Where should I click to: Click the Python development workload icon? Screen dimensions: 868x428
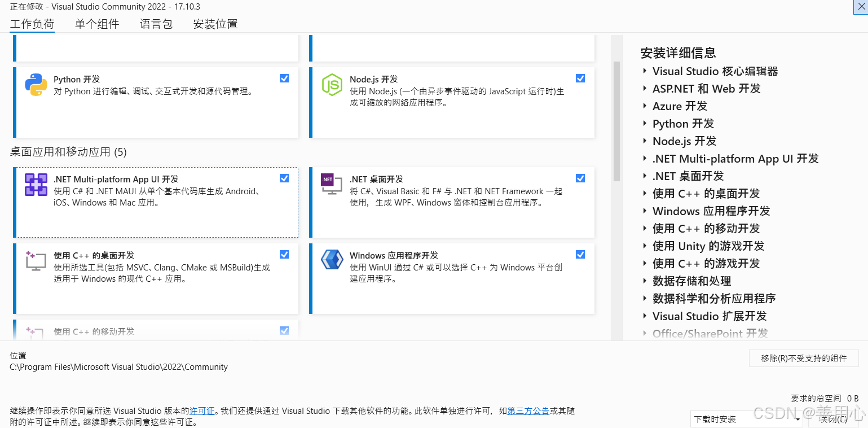click(36, 85)
